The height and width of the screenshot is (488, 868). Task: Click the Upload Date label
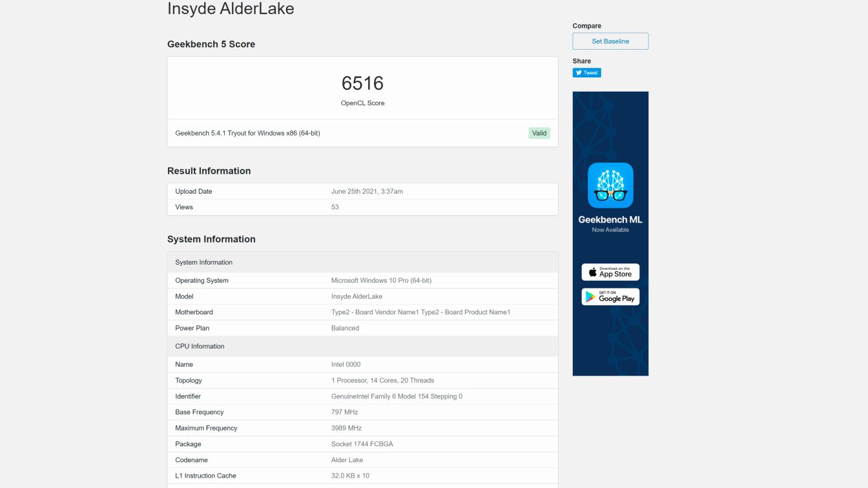[194, 192]
